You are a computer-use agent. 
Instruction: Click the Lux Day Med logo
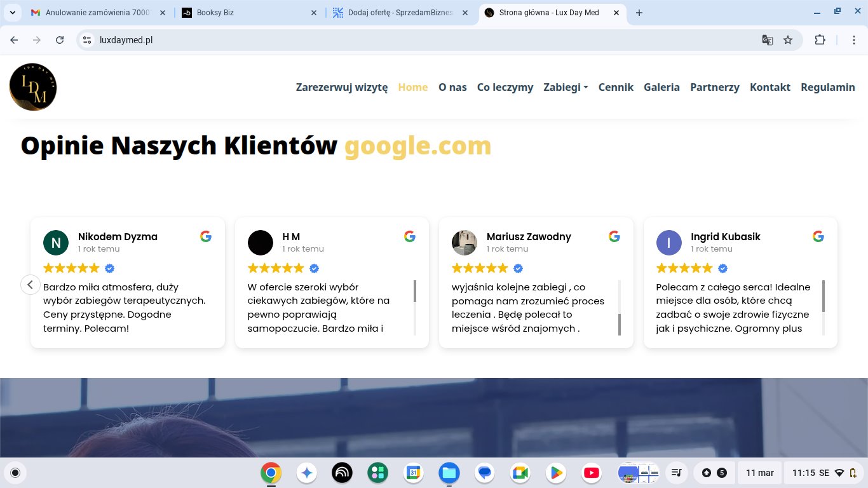(33, 87)
